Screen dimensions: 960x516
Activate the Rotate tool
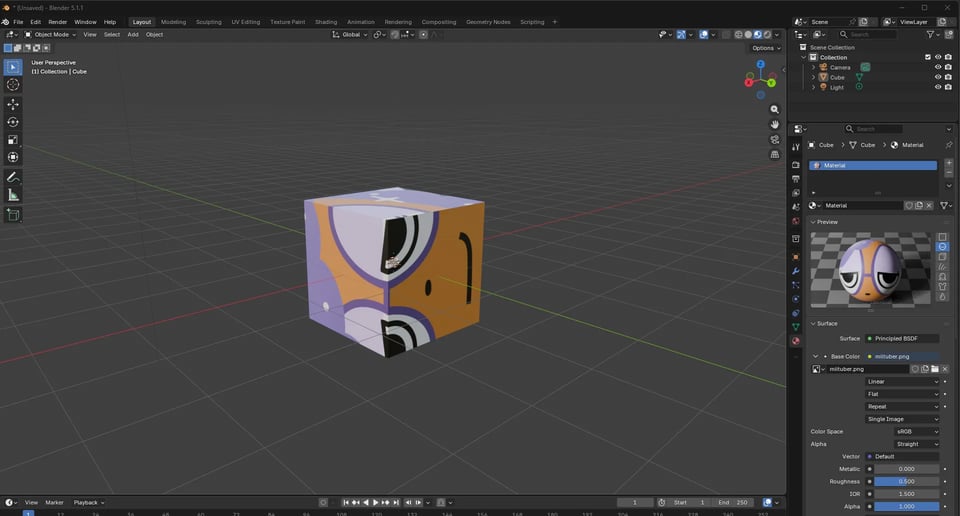(13, 122)
